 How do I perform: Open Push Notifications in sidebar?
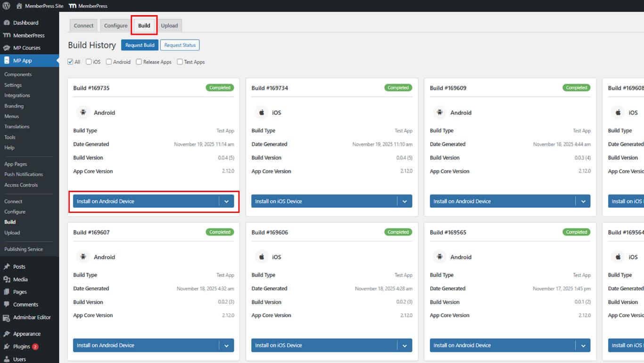(x=24, y=174)
